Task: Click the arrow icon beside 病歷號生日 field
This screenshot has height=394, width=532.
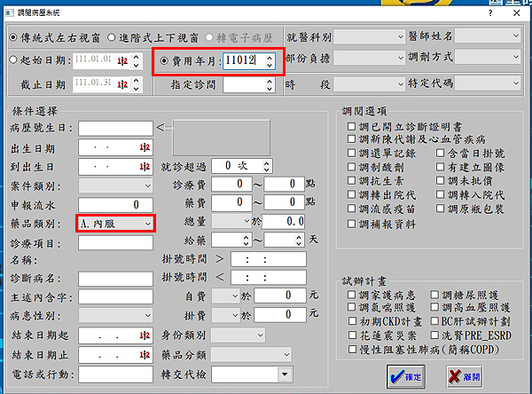Action: tap(160, 128)
